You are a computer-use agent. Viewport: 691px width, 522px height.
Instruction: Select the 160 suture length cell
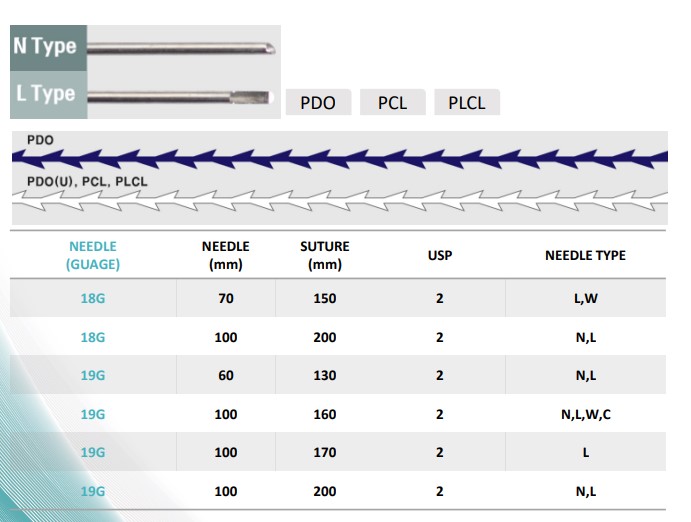click(x=325, y=414)
